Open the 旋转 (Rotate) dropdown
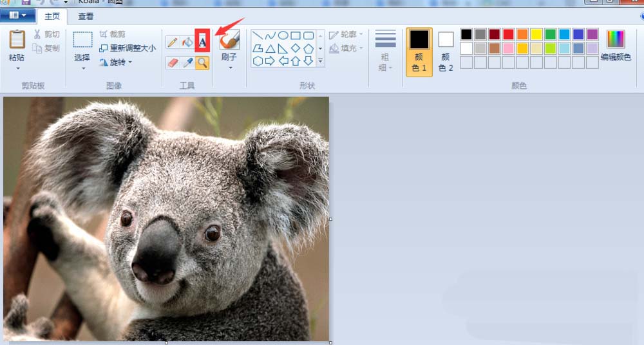The image size is (644, 345). point(116,62)
